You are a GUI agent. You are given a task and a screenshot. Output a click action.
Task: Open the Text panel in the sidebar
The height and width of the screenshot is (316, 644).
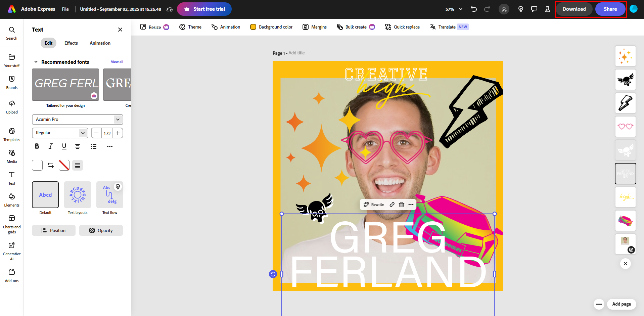(x=12, y=178)
